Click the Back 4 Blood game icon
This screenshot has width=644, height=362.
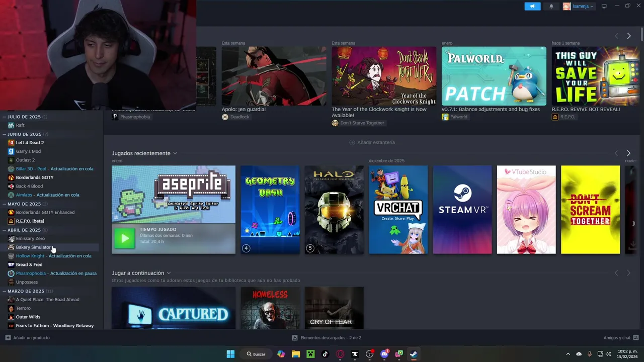point(11,186)
